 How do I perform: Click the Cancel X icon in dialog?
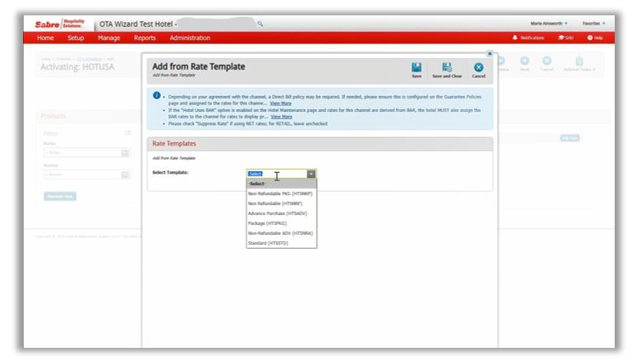click(x=479, y=68)
